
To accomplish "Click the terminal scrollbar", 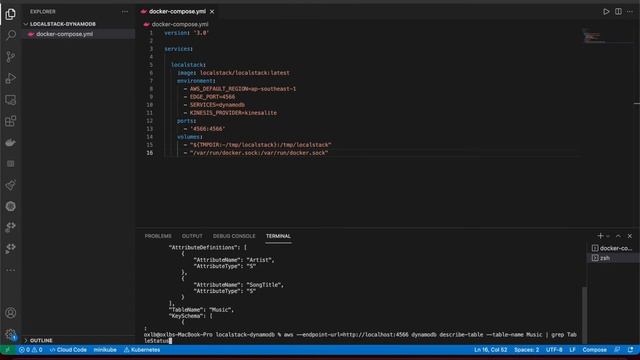I will [584, 315].
